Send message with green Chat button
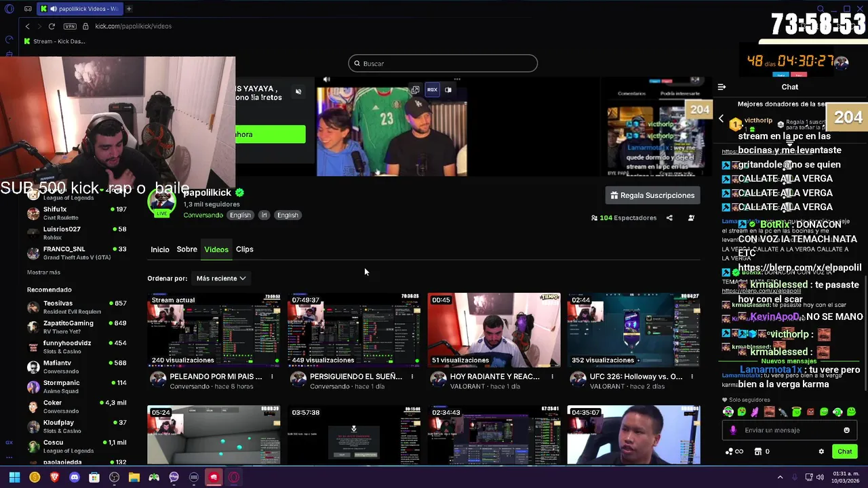Image resolution: width=868 pixels, height=488 pixels. click(x=844, y=451)
